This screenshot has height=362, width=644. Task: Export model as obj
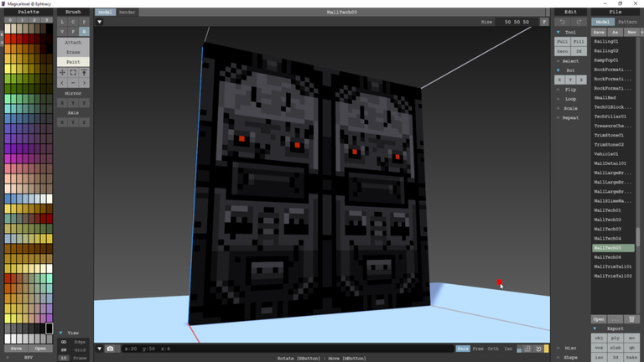[x=599, y=337]
